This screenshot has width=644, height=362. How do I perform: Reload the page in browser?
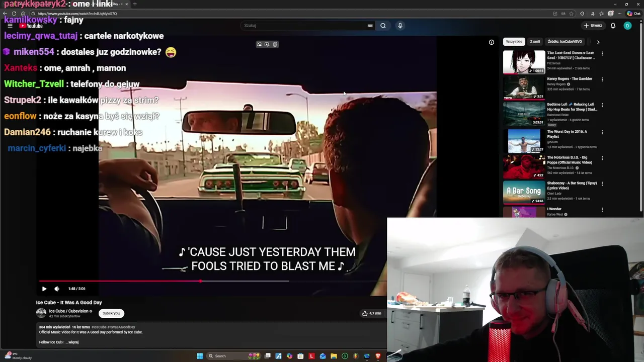[14, 14]
